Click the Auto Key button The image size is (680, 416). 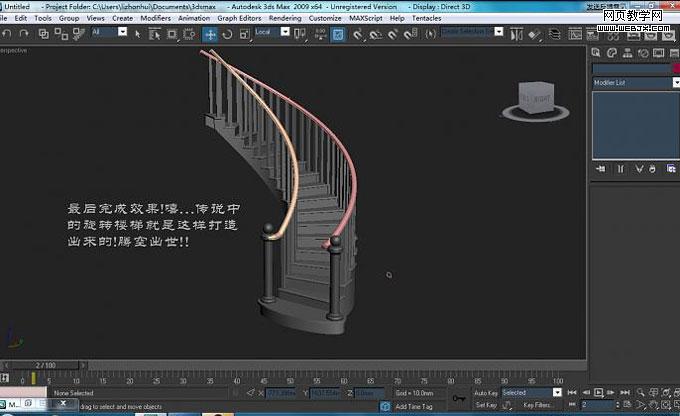point(486,393)
